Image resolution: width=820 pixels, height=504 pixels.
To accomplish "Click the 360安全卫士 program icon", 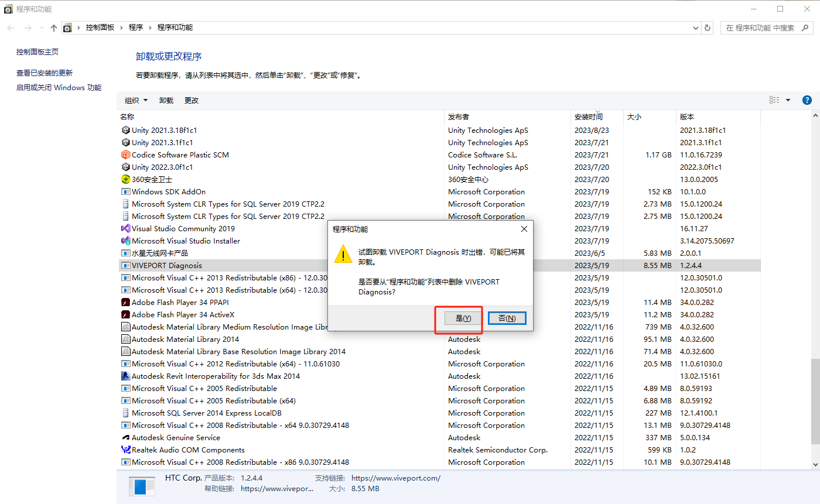I will (125, 179).
